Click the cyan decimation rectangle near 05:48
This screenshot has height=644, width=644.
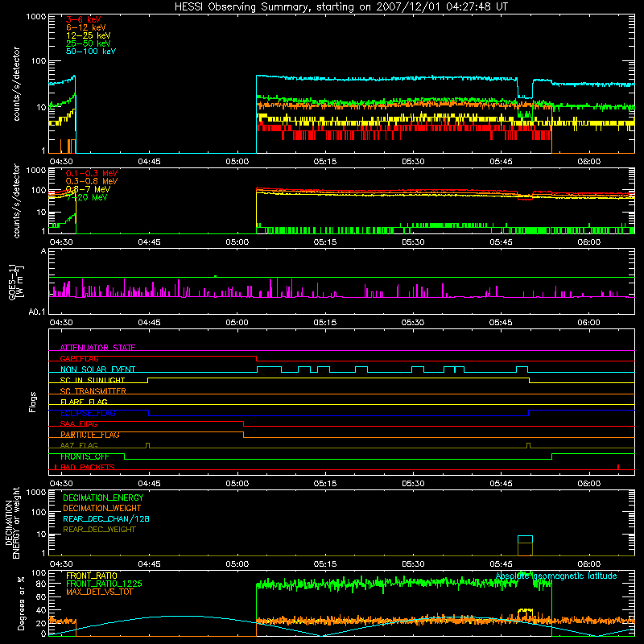[526, 539]
